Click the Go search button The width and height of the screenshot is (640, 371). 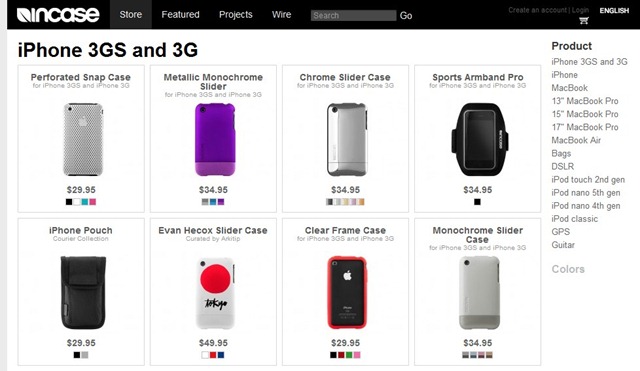pyautogui.click(x=406, y=16)
